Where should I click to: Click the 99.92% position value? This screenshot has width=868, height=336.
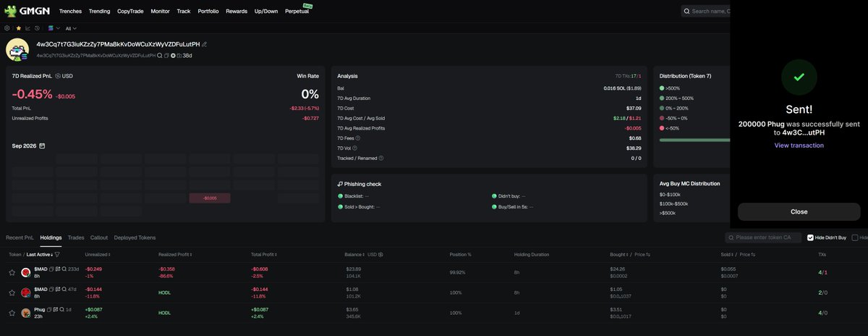point(459,272)
